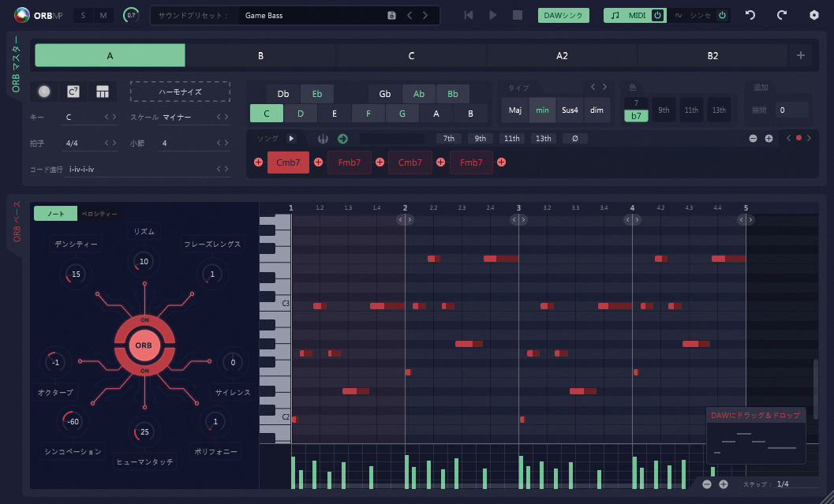The image size is (834, 504).
Task: Undo the last action
Action: click(x=750, y=16)
